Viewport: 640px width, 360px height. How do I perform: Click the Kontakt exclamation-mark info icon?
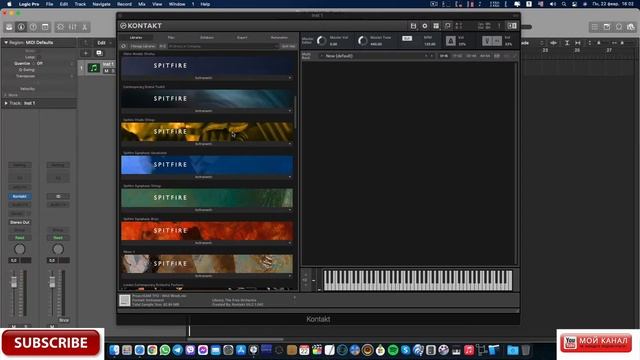(x=499, y=26)
